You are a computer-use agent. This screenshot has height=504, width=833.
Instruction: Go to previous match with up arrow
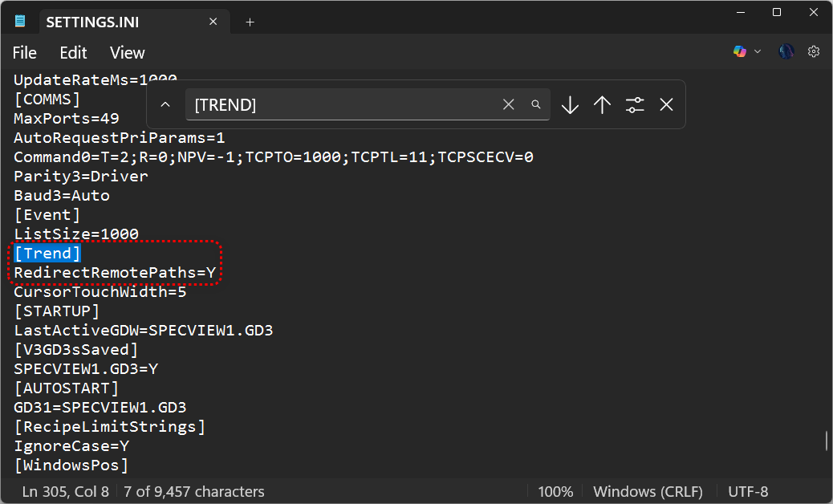tap(602, 104)
